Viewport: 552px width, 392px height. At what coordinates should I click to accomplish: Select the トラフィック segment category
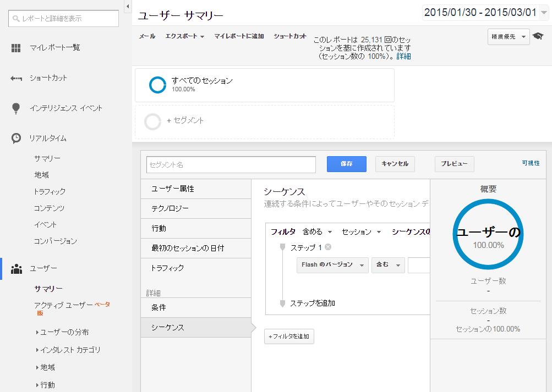(196, 268)
